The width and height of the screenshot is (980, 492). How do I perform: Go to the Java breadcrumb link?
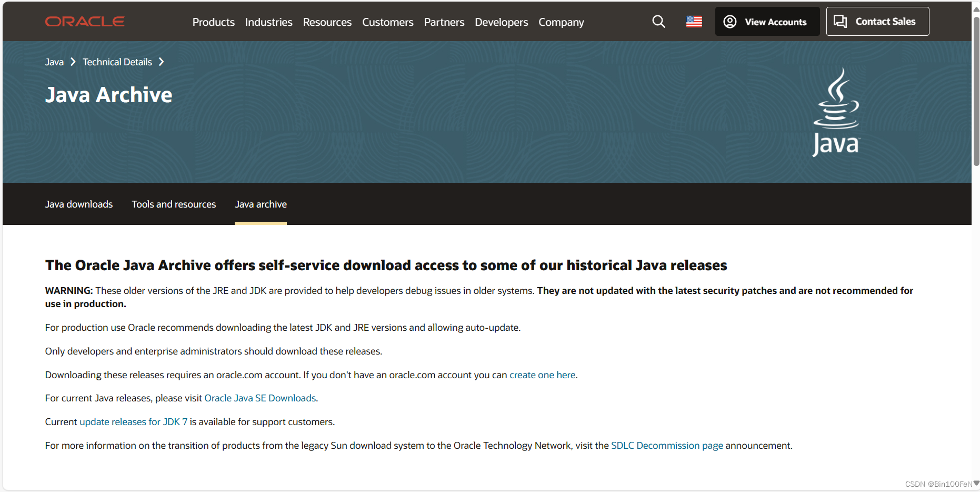tap(54, 62)
